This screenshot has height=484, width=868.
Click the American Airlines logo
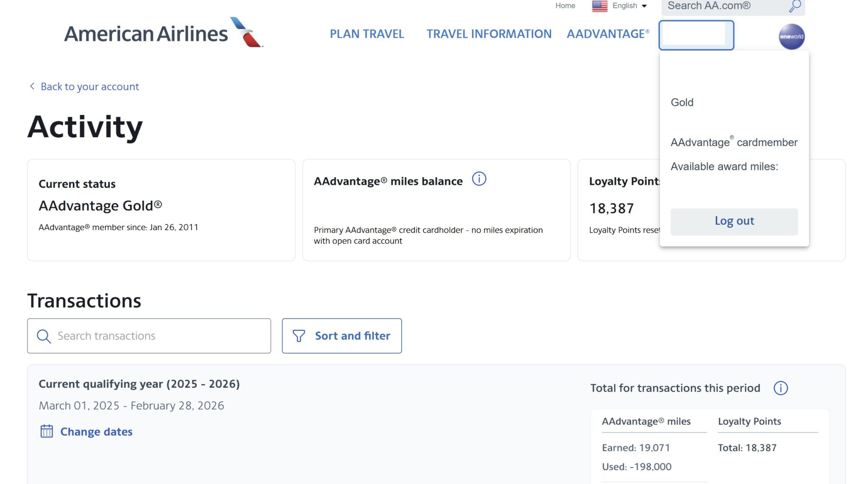163,33
